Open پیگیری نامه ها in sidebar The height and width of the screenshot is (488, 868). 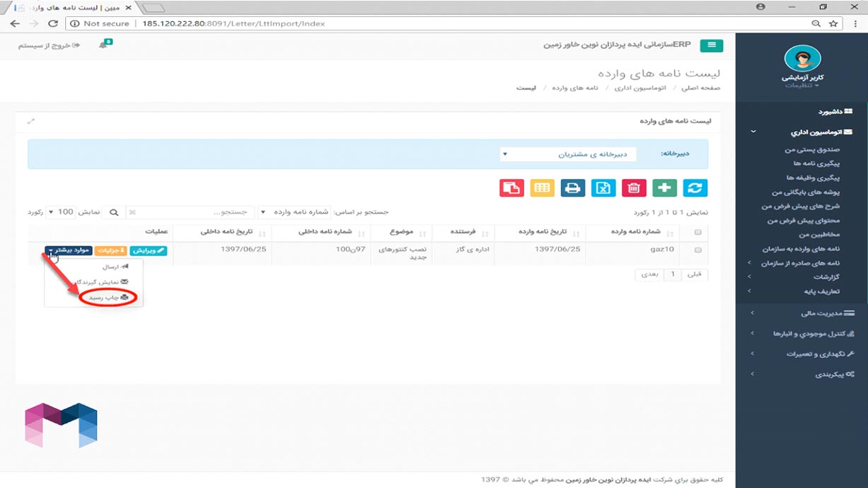pos(815,163)
